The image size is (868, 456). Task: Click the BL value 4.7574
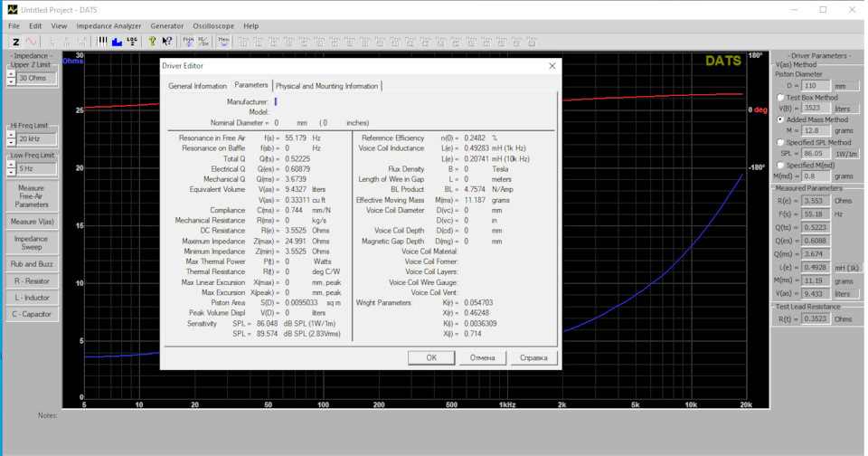tap(475, 189)
